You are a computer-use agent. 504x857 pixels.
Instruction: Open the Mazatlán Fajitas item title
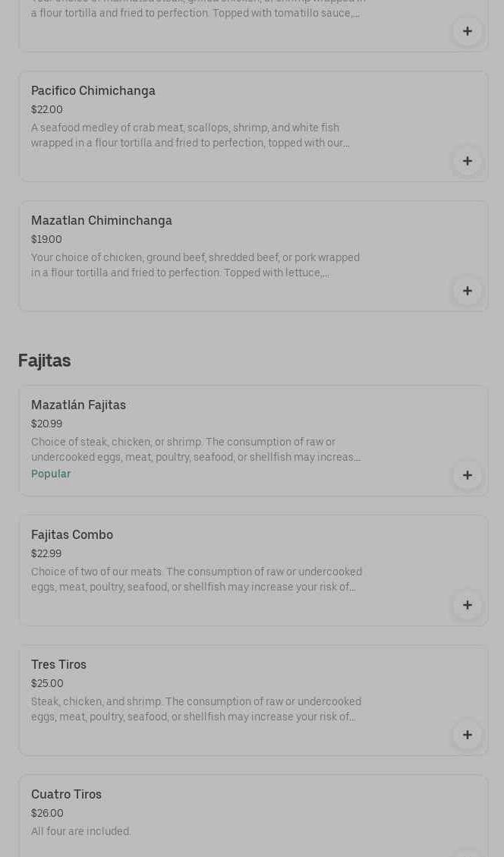tap(78, 405)
